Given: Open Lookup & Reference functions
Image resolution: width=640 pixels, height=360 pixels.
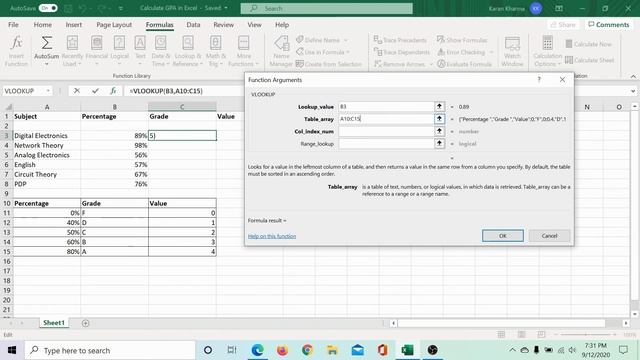Looking at the screenshot, I should point(188,51).
